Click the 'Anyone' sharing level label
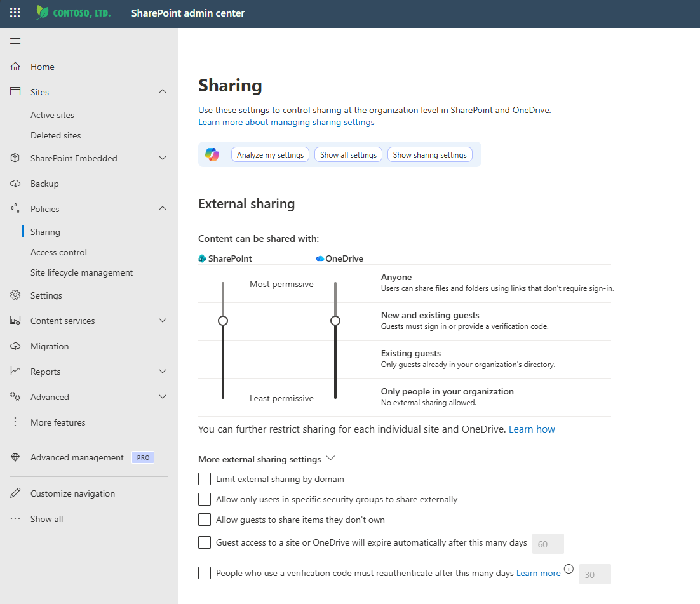 396,277
